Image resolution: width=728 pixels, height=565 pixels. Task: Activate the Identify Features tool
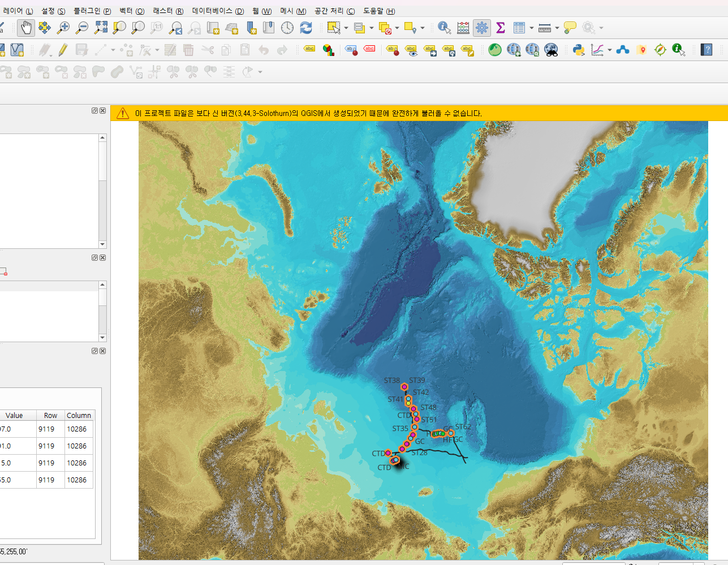444,27
